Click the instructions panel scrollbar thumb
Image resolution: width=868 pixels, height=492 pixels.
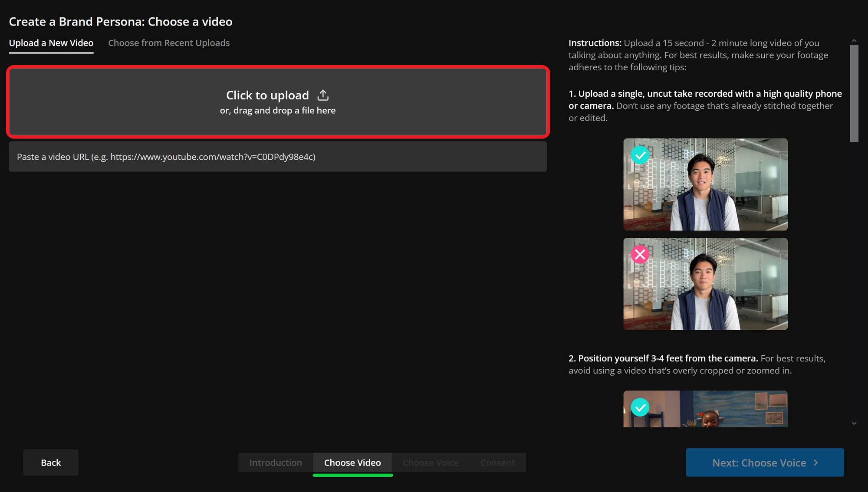coord(854,93)
